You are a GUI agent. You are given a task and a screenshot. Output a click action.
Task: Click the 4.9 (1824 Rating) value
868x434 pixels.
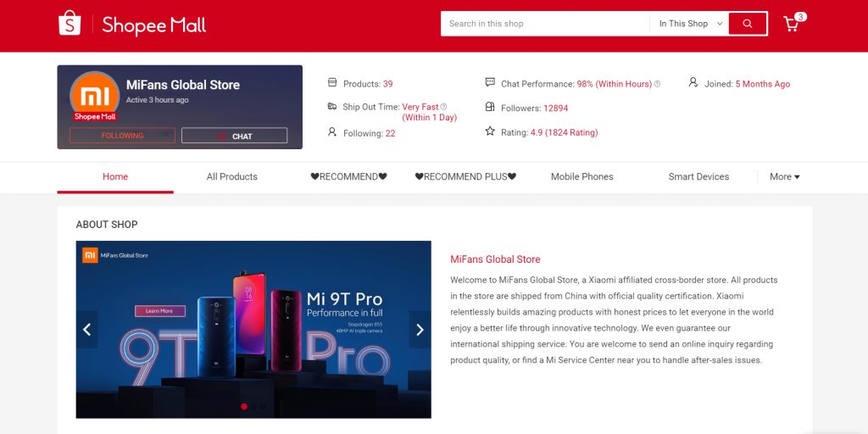(564, 133)
